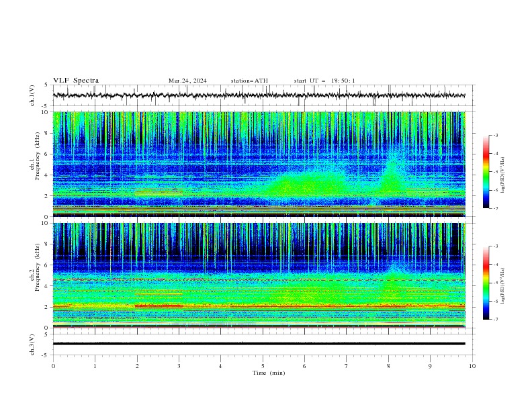
Task: Click time axis tick label "7"
Action: (x=347, y=366)
